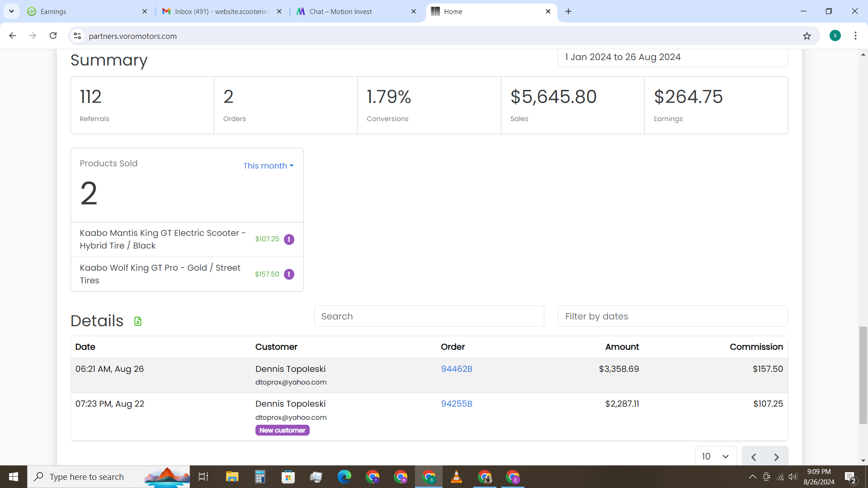
Task: Click the Customer column header
Action: click(x=276, y=347)
